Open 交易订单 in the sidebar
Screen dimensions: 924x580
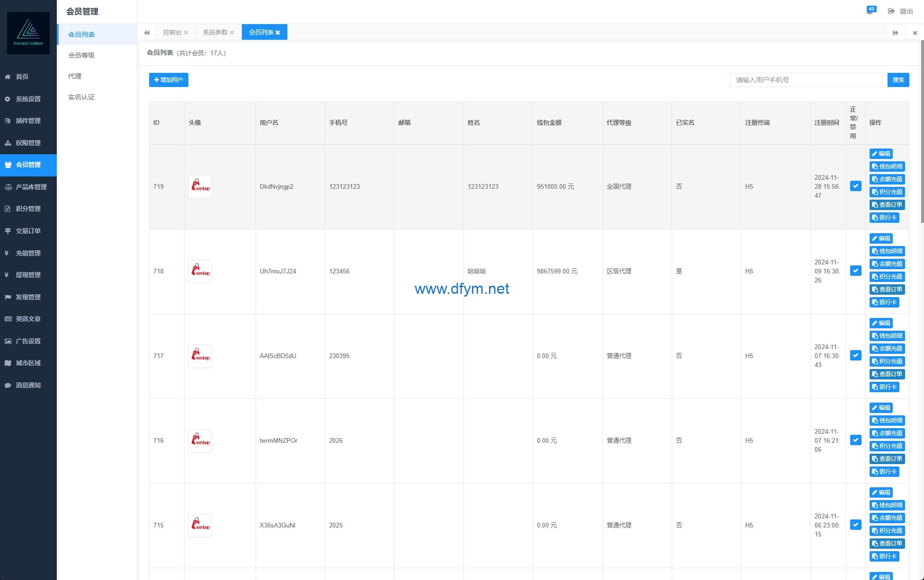click(28, 231)
